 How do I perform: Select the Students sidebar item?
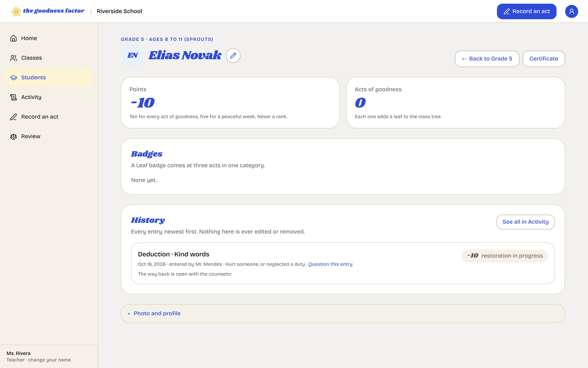click(49, 78)
